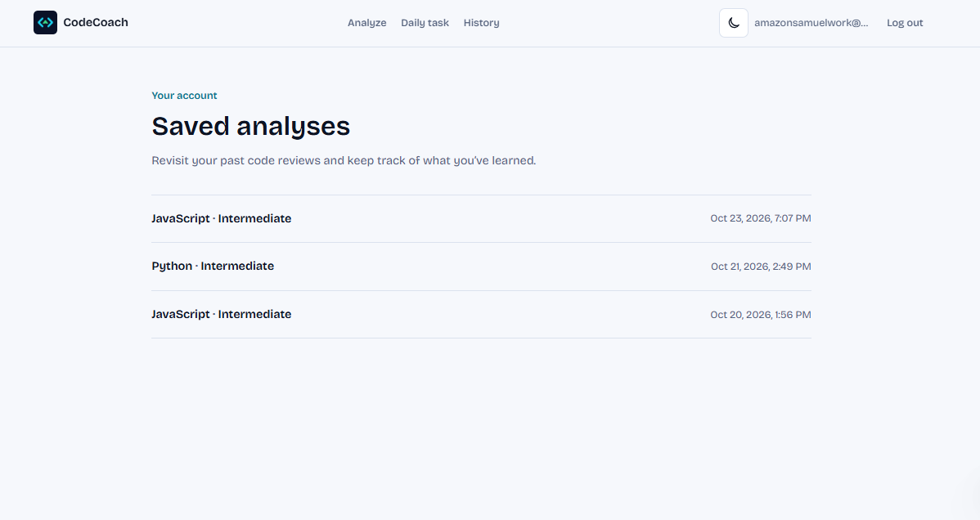Open the Python Intermediate saved analysis
The image size is (980, 520).
pos(481,267)
